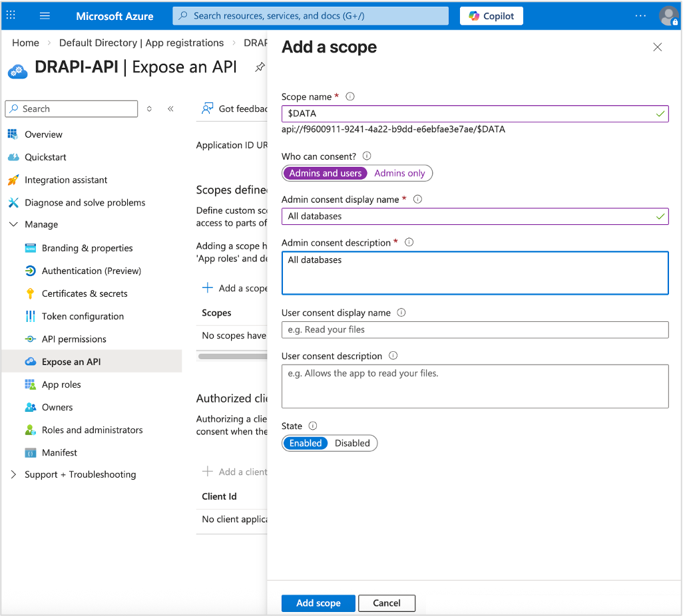Open Integration assistant

pos(67,180)
